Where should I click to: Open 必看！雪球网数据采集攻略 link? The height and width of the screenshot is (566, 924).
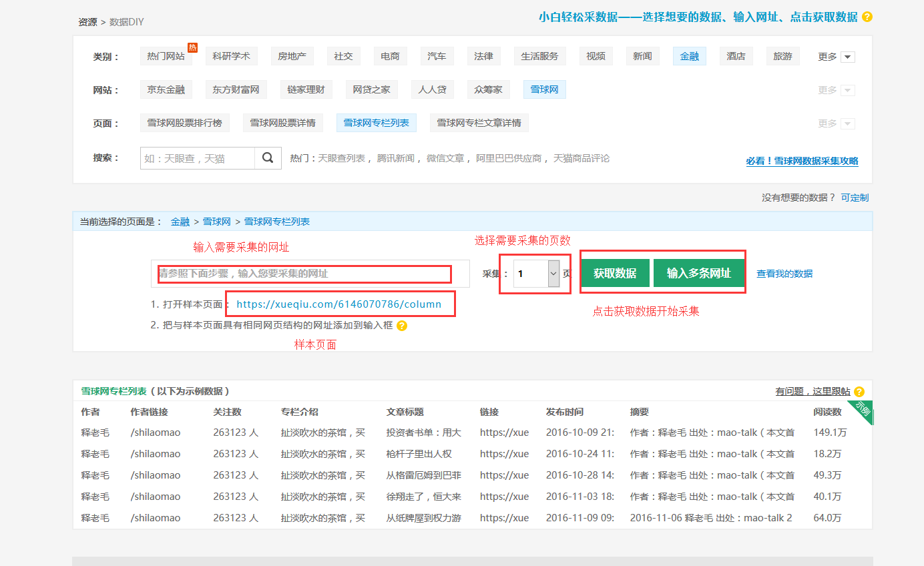(802, 161)
